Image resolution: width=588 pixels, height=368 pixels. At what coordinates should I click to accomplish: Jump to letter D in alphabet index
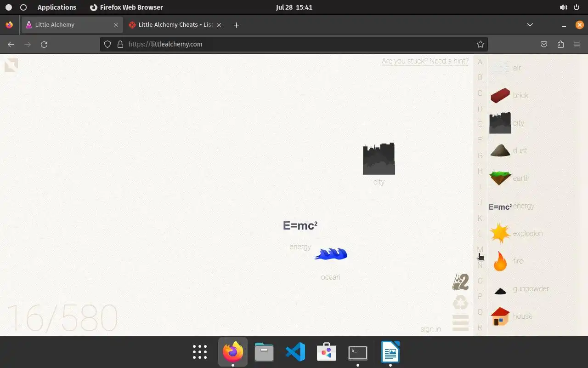(x=480, y=109)
